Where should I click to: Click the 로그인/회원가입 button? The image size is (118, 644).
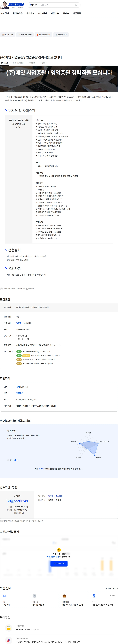pyautogui.click(x=59, y=563)
